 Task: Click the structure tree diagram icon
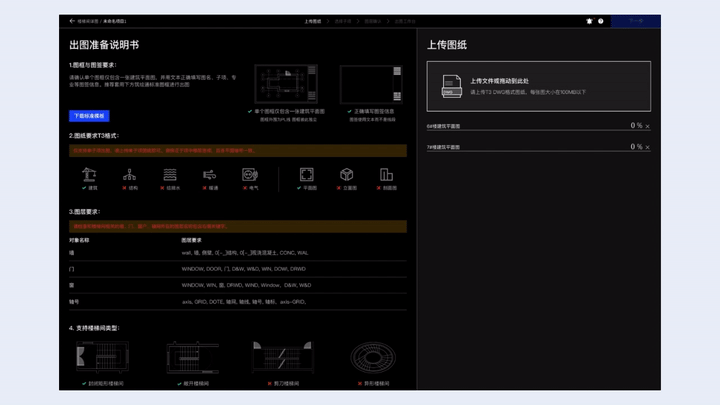129,174
